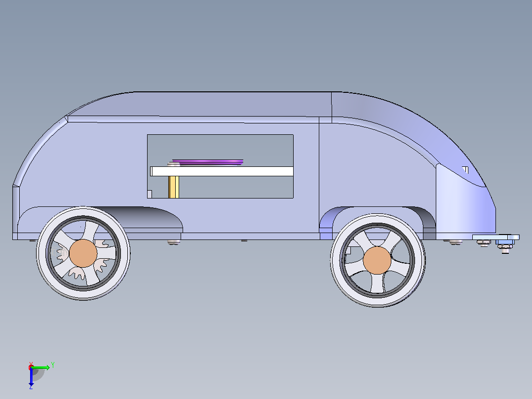Click the yellow support post under the shelf
Screen dimensions: 532x399
point(174,187)
